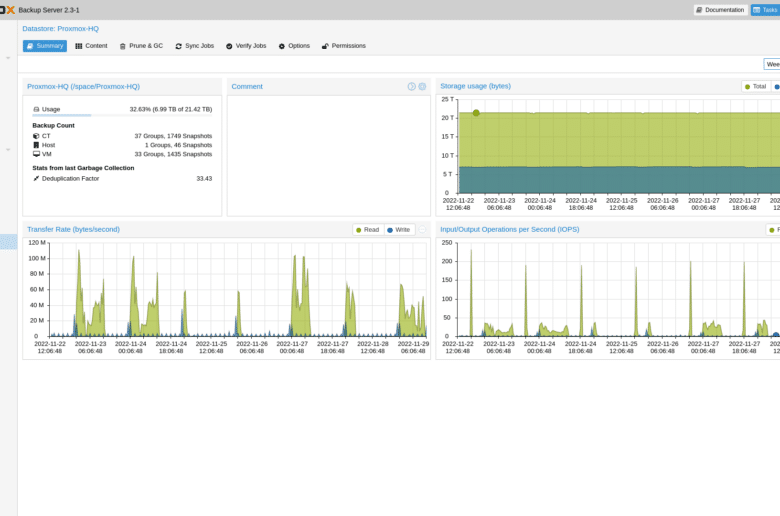
Task: Click the Tasks list icon
Action: pos(757,10)
